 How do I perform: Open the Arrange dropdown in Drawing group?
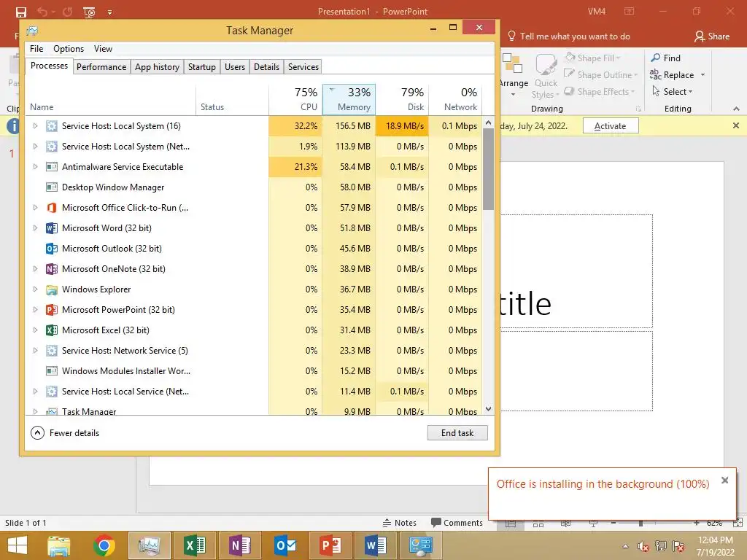[513, 75]
